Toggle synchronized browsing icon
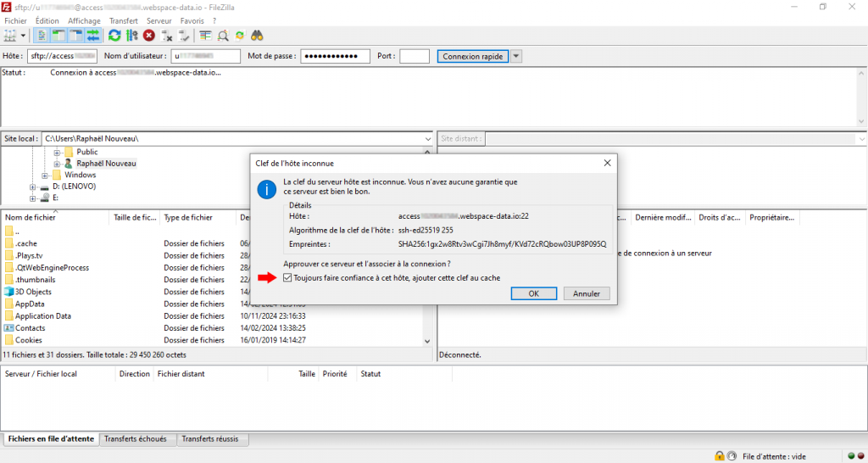868x463 pixels. [x=240, y=36]
